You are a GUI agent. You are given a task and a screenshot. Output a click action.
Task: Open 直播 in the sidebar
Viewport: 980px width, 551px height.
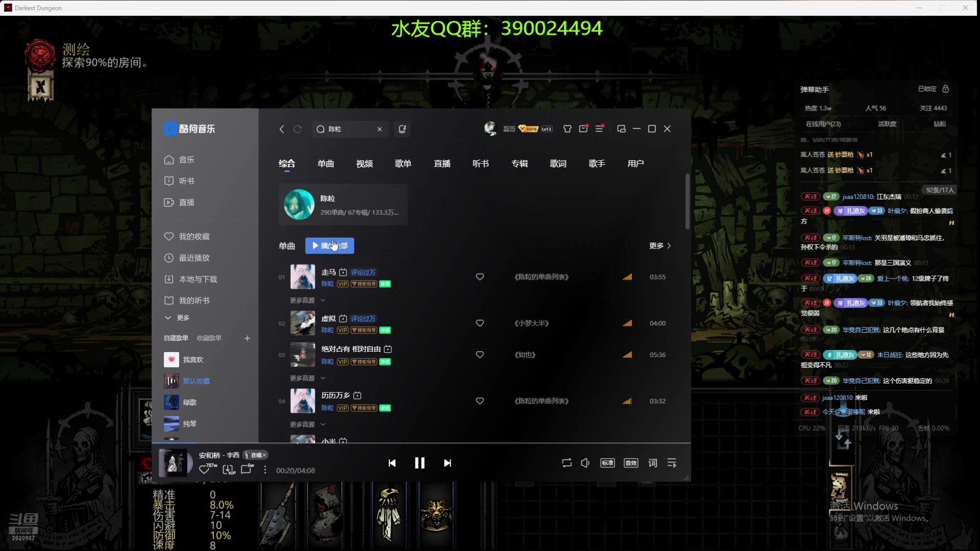[x=179, y=203]
